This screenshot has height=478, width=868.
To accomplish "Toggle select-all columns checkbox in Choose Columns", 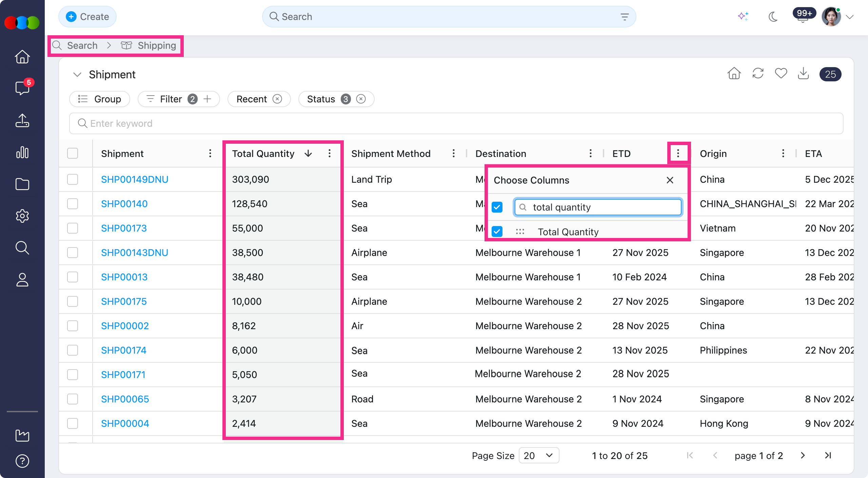I will point(497,207).
